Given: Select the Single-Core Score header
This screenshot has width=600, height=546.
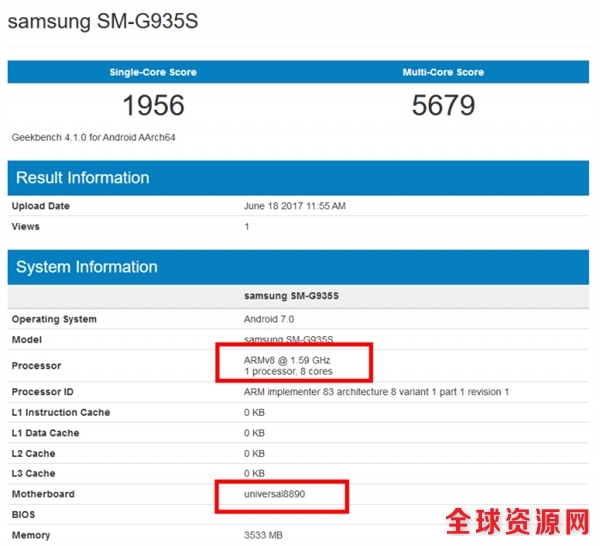Looking at the screenshot, I should click(x=153, y=73).
